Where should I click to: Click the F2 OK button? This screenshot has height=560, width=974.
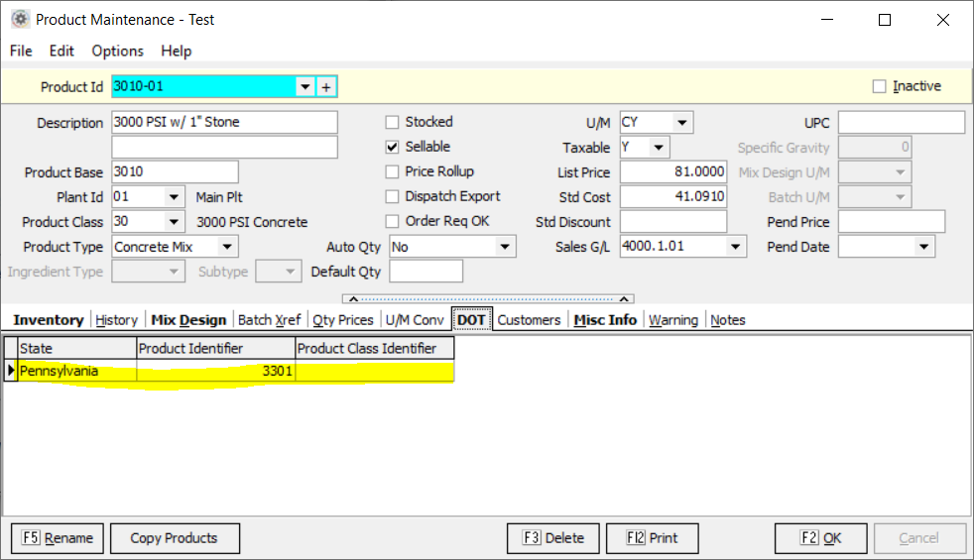(820, 538)
